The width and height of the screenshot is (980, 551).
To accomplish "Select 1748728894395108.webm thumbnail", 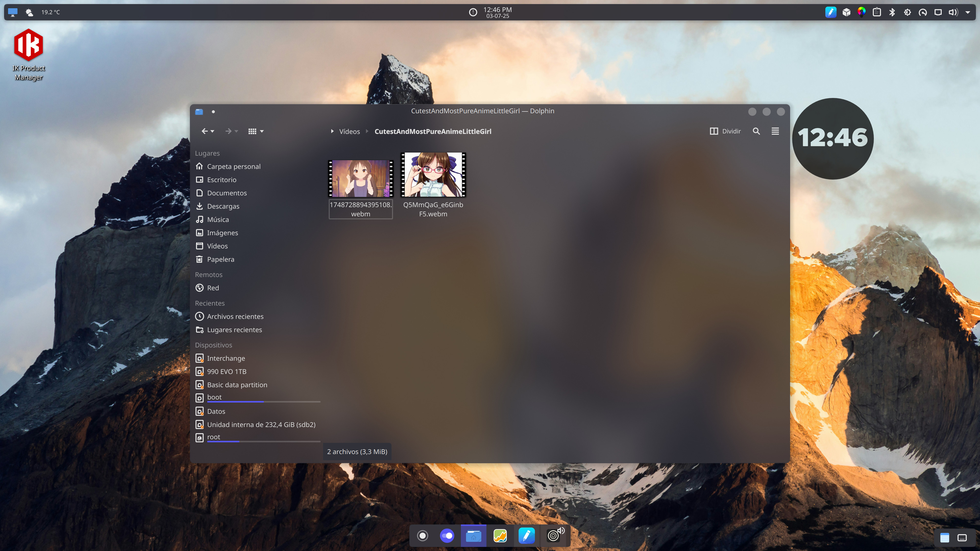I will pos(361,178).
